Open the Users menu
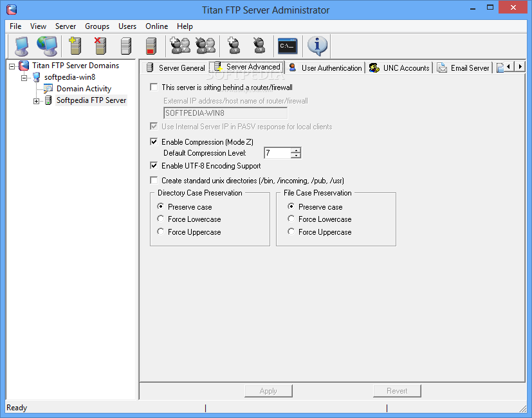 coord(127,26)
